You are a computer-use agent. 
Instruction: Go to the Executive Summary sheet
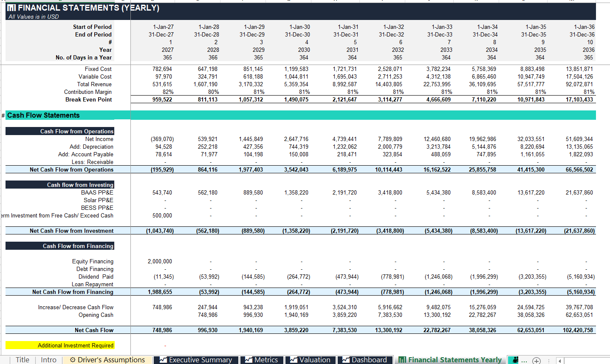(196, 360)
